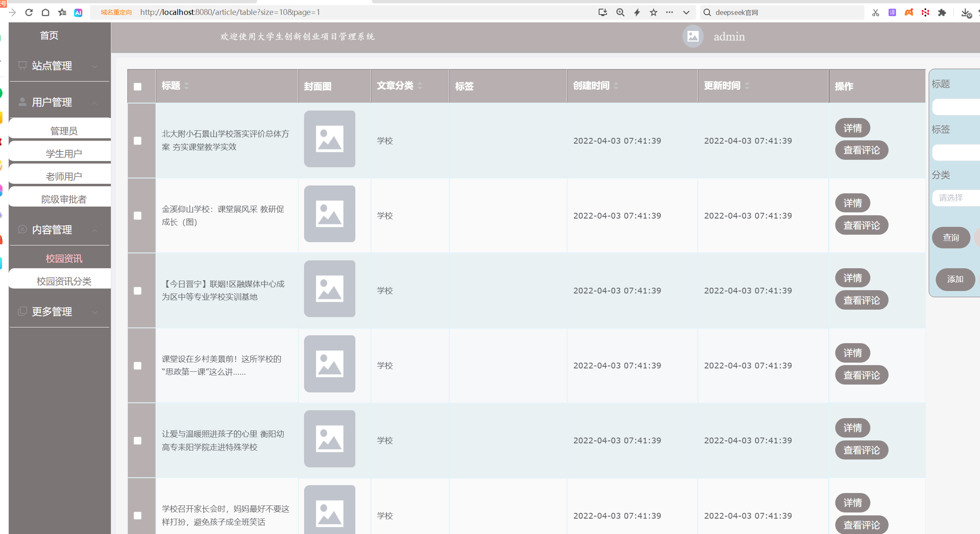The width and height of the screenshot is (980, 534).
Task: Click 详情 for the 课堂设在乡村美景前 article
Action: pos(853,353)
